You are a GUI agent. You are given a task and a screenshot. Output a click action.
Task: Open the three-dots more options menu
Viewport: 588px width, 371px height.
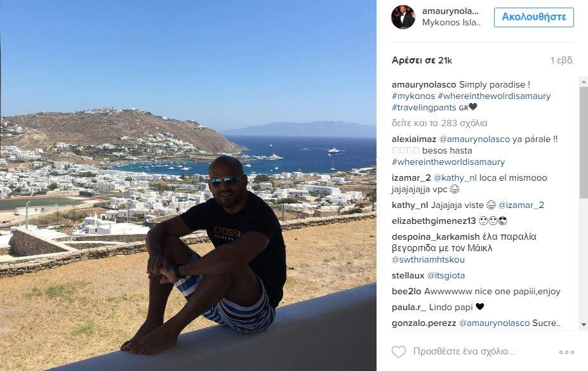[566, 352]
